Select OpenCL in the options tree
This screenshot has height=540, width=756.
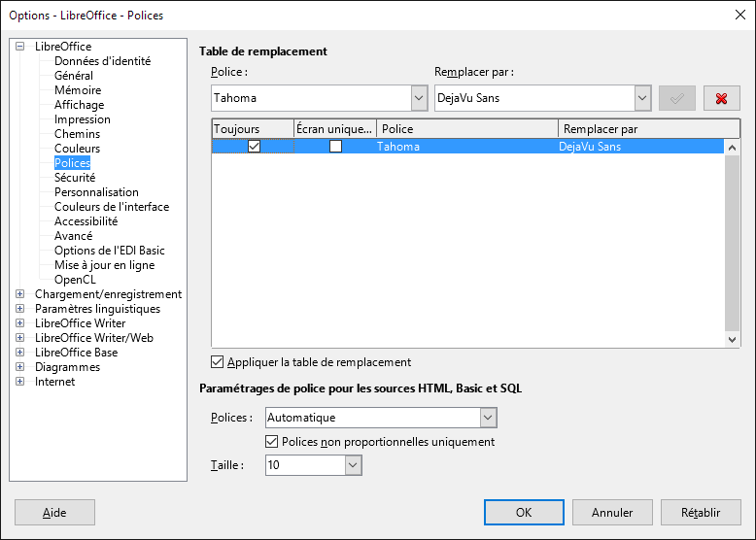point(75,280)
